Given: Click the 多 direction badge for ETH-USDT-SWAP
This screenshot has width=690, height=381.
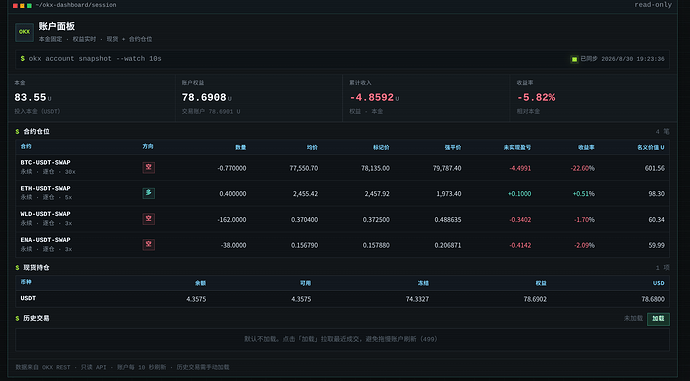Looking at the screenshot, I should 148,193.
